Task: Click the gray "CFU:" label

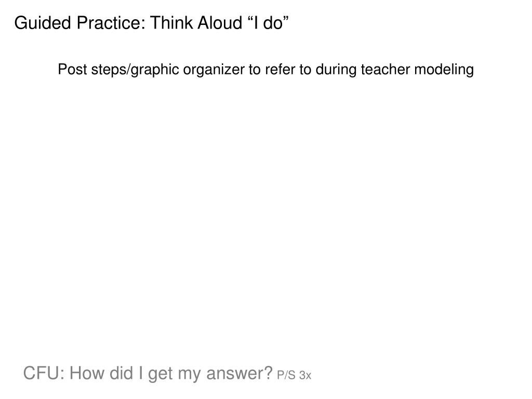Action: point(44,373)
